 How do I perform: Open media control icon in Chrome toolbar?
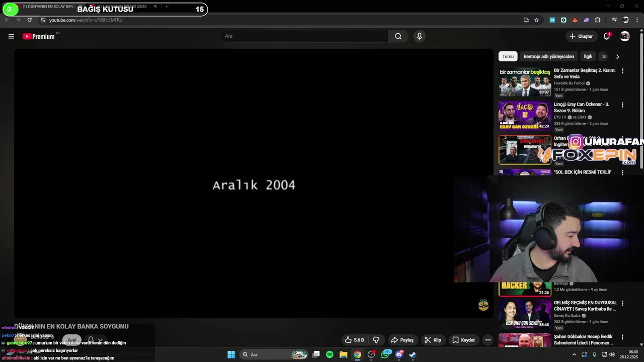click(614, 20)
